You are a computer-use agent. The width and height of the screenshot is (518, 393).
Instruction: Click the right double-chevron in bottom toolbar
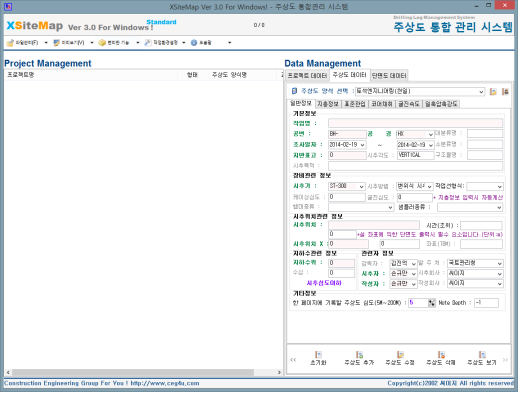click(505, 360)
